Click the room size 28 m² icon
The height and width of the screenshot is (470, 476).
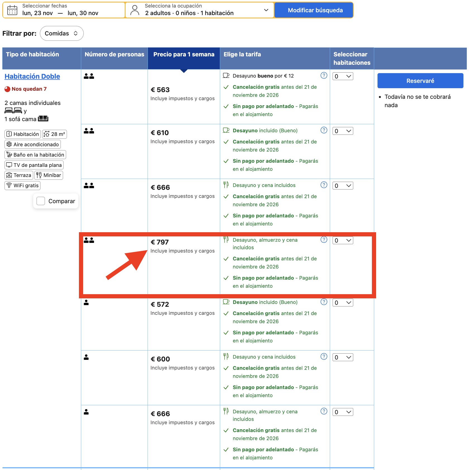pos(47,134)
